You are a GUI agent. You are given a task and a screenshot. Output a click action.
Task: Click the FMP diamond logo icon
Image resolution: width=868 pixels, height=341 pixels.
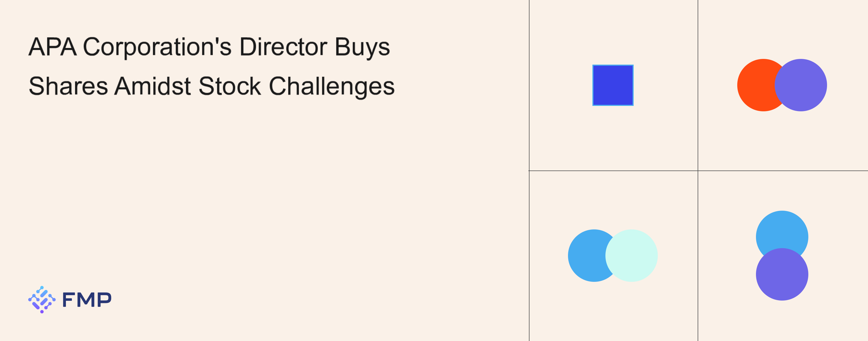coord(42,299)
